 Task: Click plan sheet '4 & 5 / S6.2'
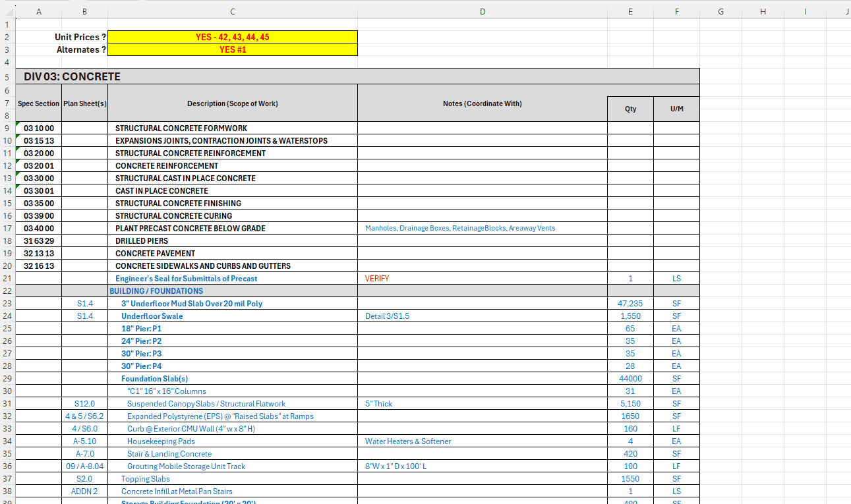pos(85,416)
